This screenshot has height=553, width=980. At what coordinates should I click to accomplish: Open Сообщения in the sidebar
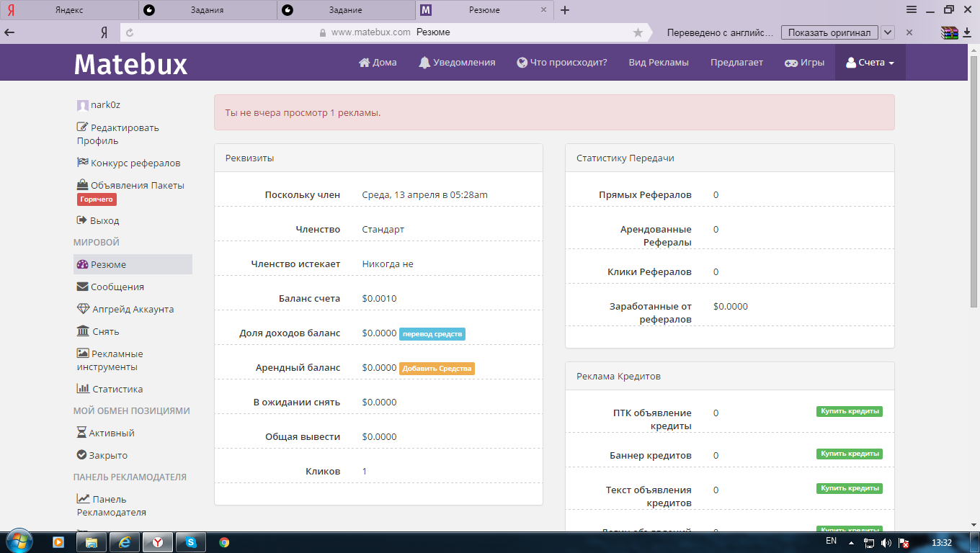(110, 287)
